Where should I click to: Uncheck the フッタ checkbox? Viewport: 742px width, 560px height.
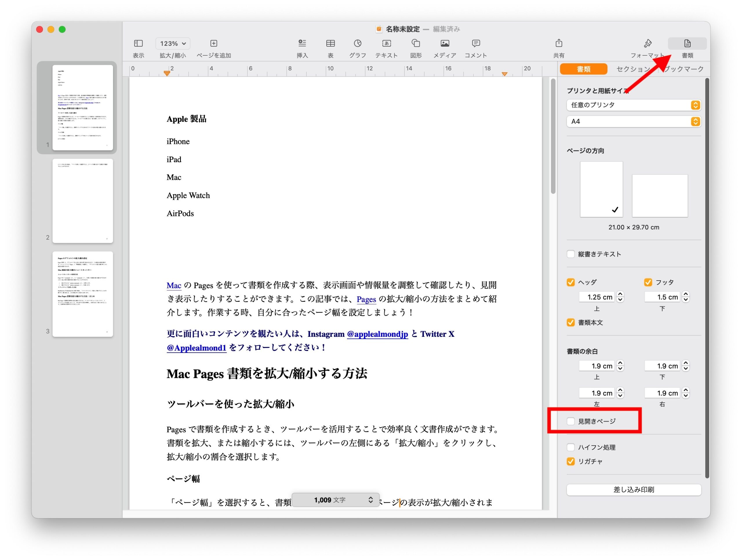tap(648, 282)
